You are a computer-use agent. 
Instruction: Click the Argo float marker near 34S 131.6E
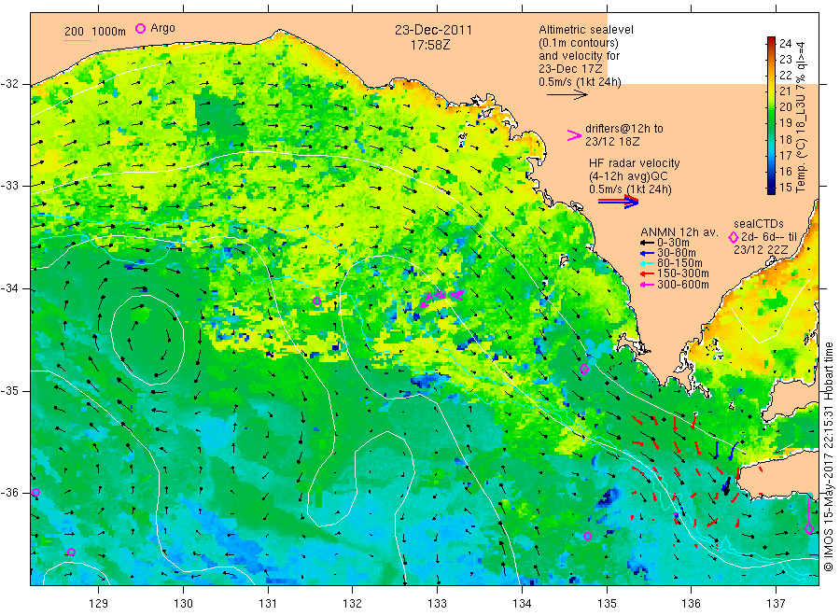316,301
